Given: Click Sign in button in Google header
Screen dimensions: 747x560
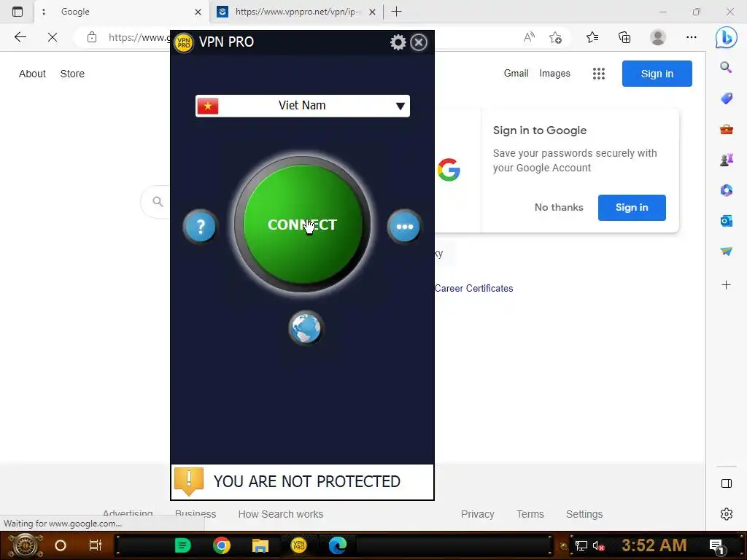Looking at the screenshot, I should pos(657,74).
